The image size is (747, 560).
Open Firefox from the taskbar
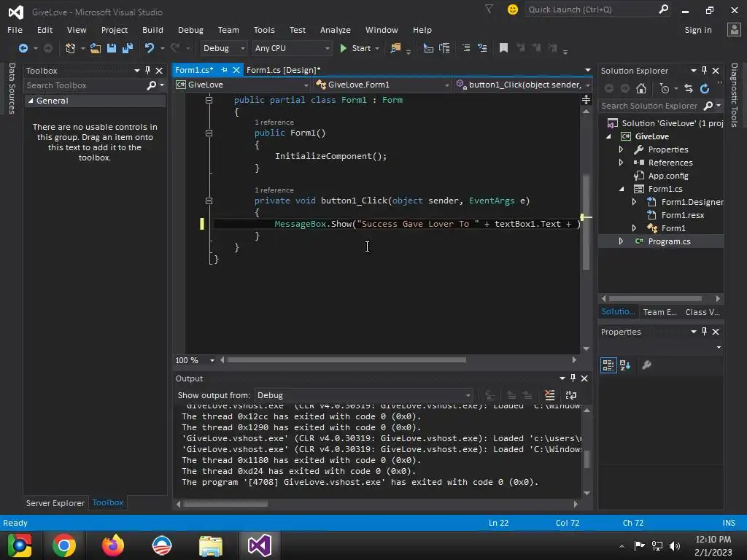(x=113, y=545)
